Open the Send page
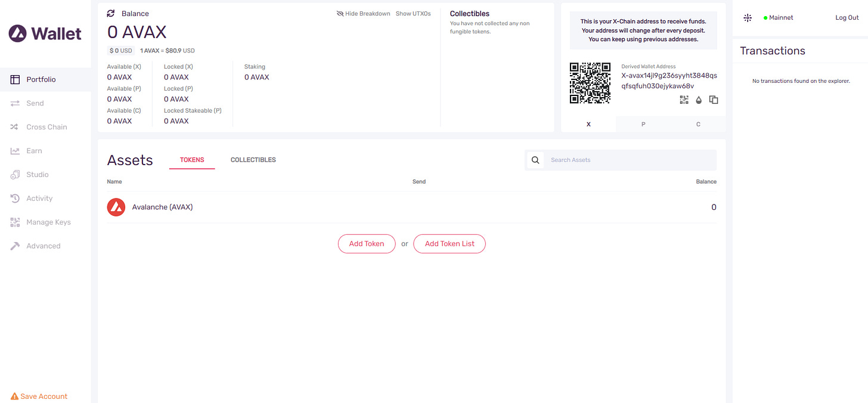The height and width of the screenshot is (403, 868). click(45, 103)
